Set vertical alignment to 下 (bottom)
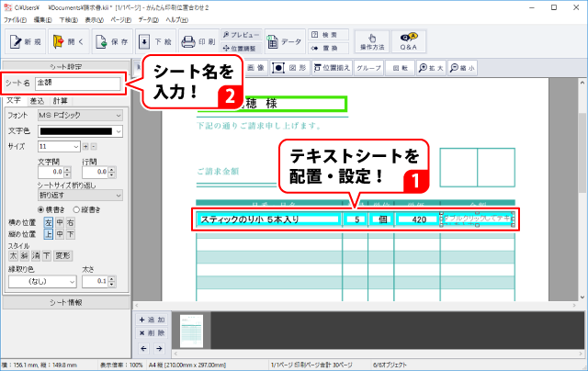This screenshot has height=371, width=588. pyautogui.click(x=70, y=234)
